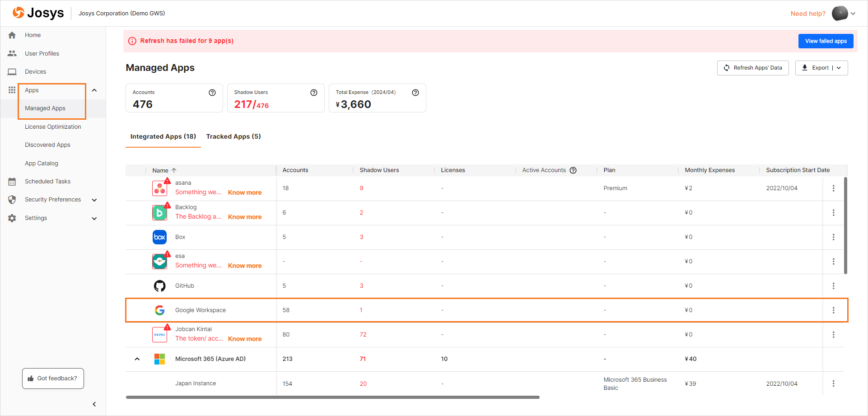The width and height of the screenshot is (868, 416).
Task: Click the Backlog app icon
Action: point(160,213)
